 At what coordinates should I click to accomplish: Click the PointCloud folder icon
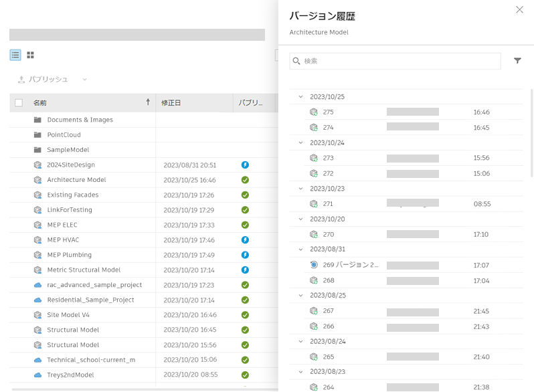point(37,135)
